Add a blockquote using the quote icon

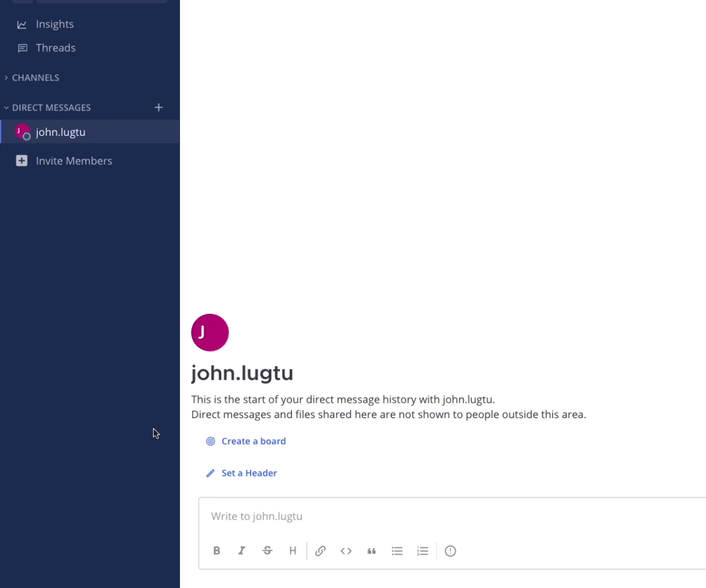tap(371, 550)
